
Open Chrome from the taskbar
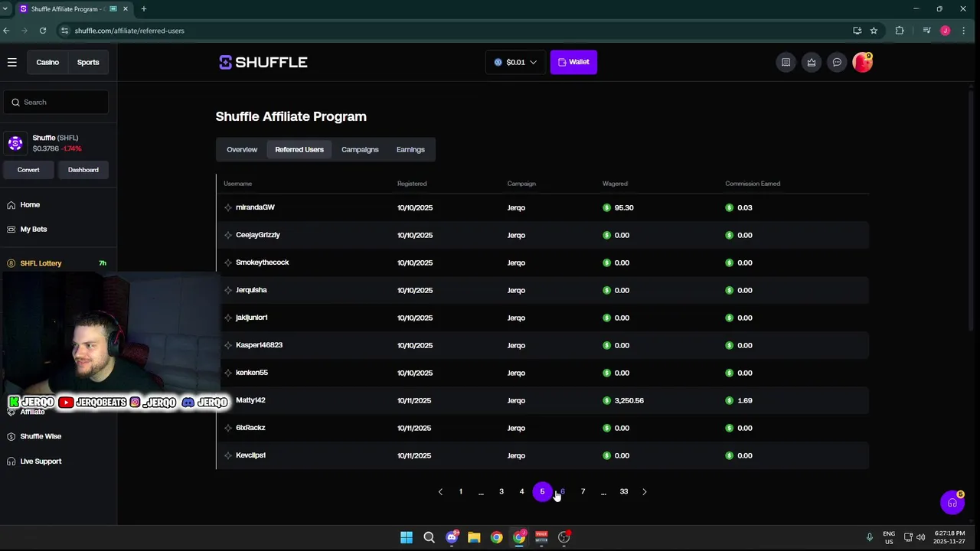[x=497, y=537]
